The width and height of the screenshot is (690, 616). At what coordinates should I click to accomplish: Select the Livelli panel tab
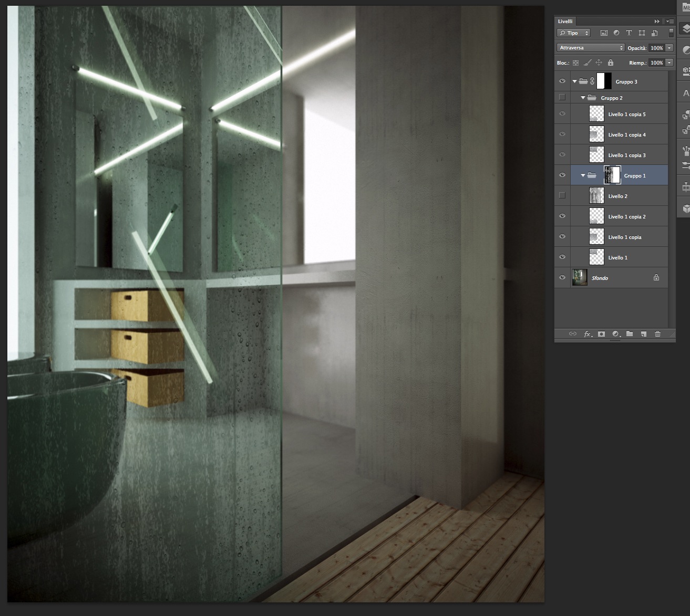tap(565, 22)
